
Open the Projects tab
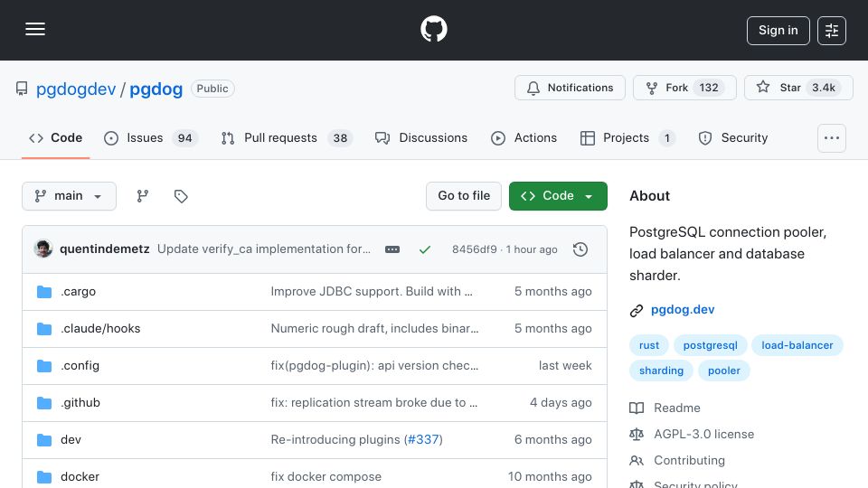(627, 137)
